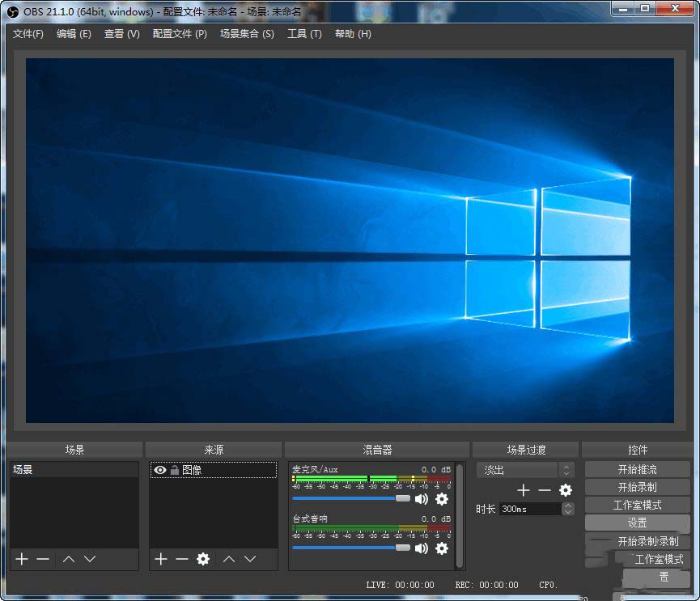Click the 控件 panel header

[x=637, y=450]
